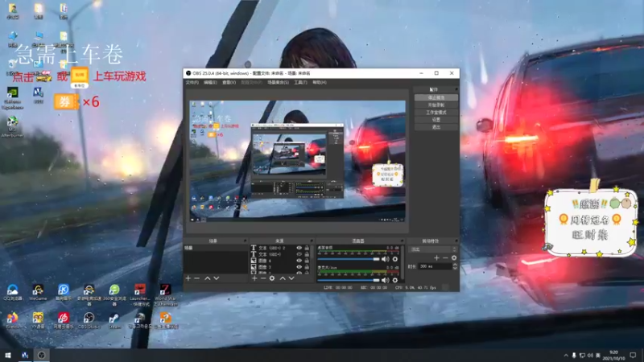Screen dimensions: 644x362
Task: Pop out the Sources dock panel
Action: click(x=312, y=241)
